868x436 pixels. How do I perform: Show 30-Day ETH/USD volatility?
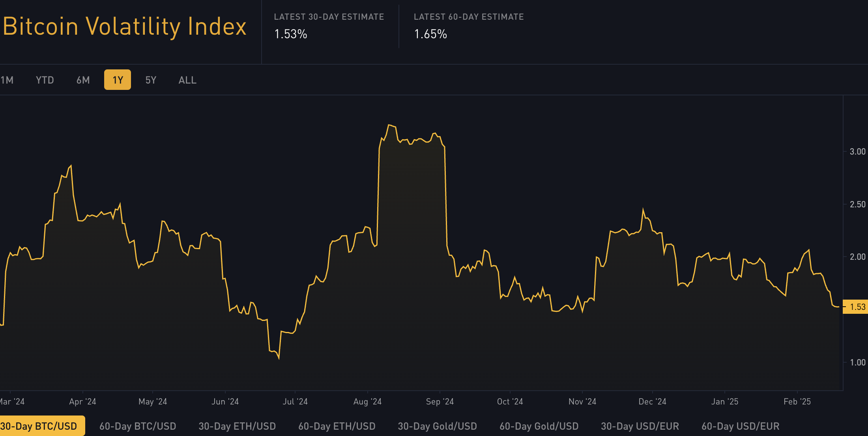[237, 426]
